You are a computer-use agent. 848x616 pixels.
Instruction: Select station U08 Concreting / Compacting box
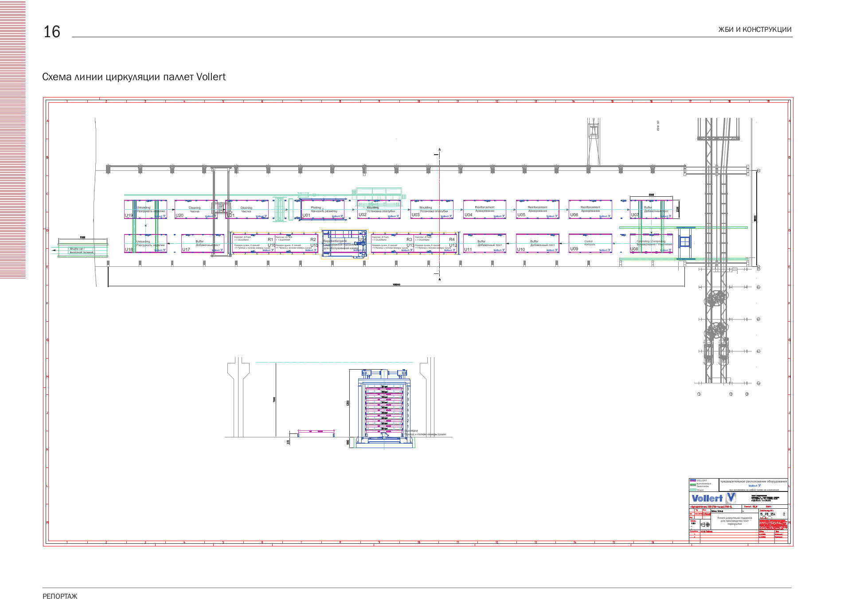point(651,243)
